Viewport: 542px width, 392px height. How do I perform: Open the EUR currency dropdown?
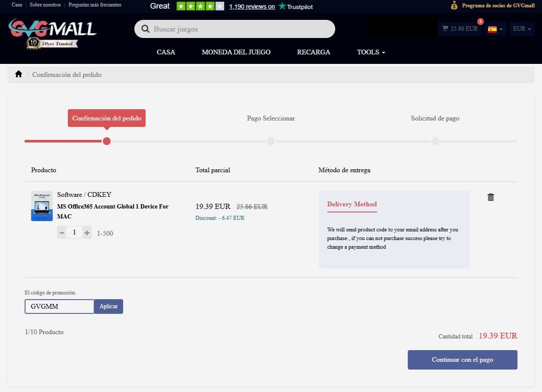click(x=522, y=29)
